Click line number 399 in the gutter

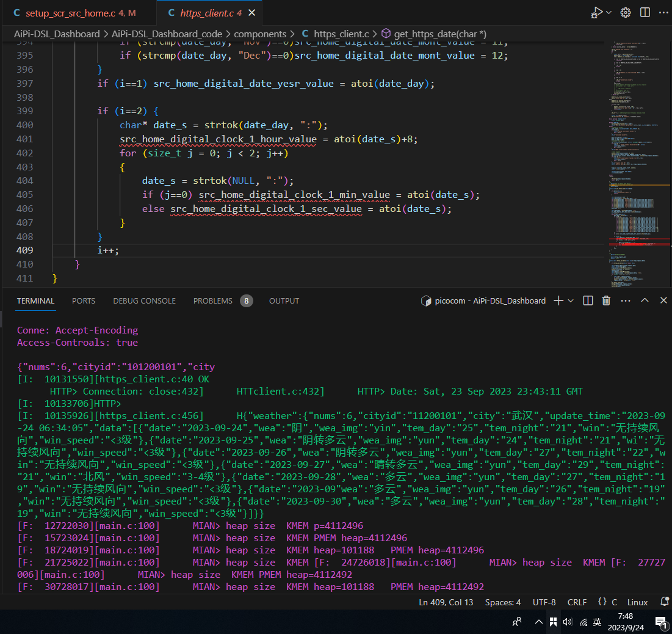pyautogui.click(x=24, y=111)
